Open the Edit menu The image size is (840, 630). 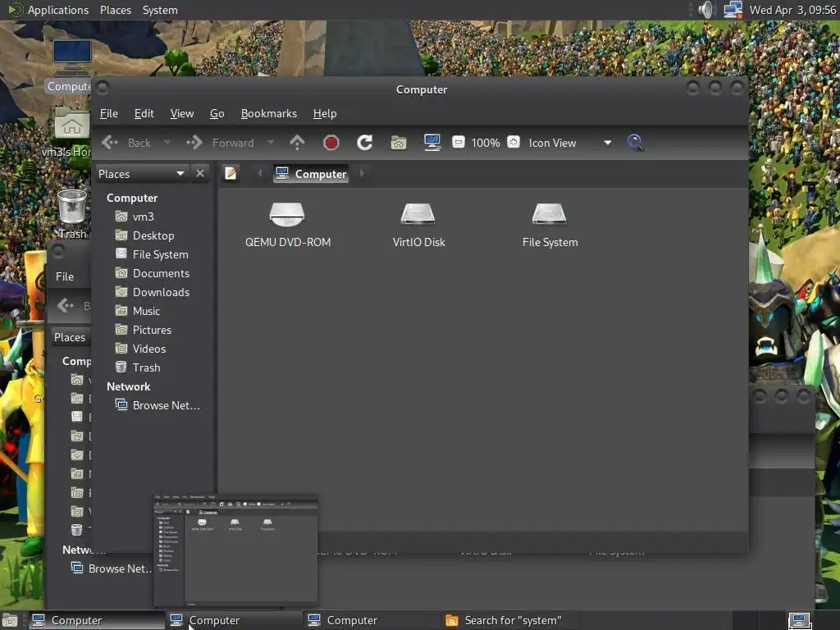tap(144, 113)
